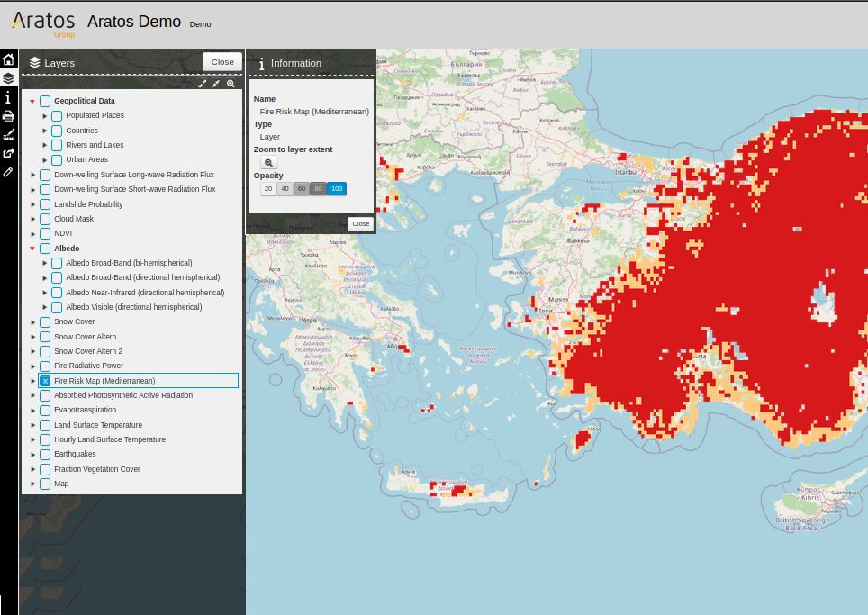
Task: Click the home icon in the sidebar
Action: (8, 59)
